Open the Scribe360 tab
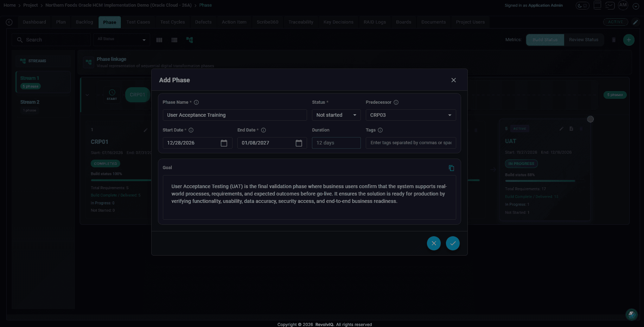 tap(267, 22)
